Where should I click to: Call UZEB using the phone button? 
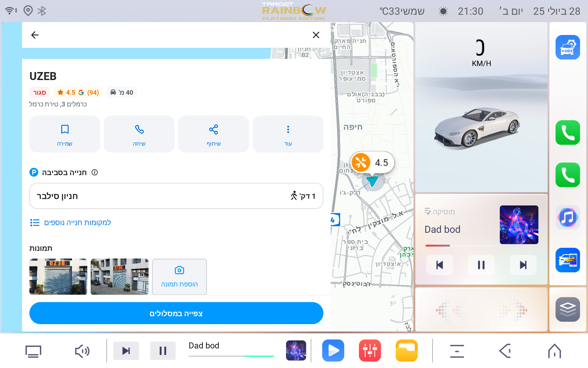coord(139,134)
